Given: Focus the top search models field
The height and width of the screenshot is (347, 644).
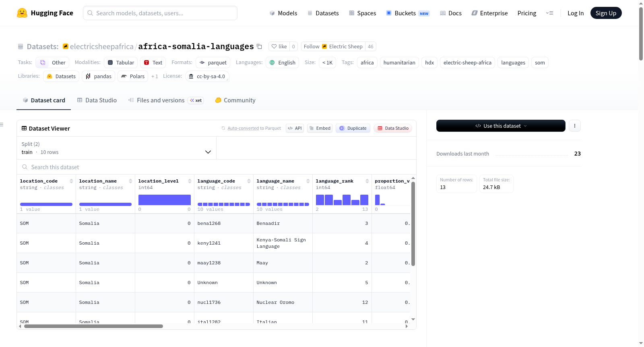Looking at the screenshot, I should pyautogui.click(x=160, y=13).
